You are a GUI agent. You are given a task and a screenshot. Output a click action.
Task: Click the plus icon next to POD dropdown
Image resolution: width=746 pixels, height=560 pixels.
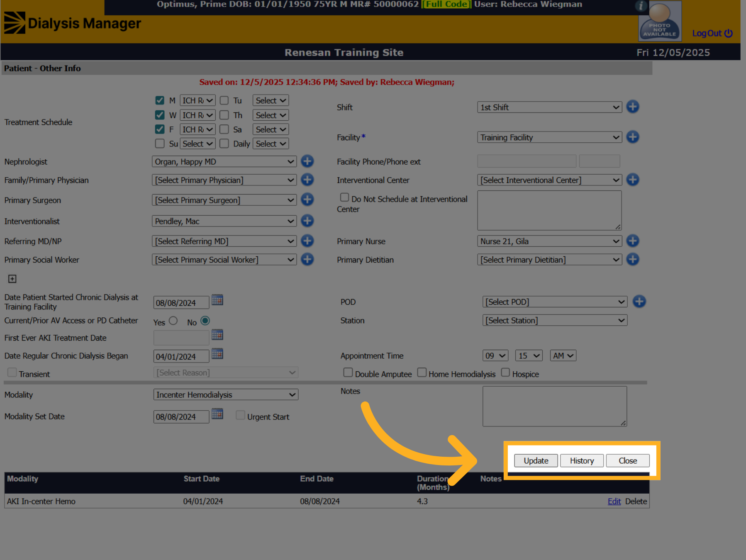639,302
